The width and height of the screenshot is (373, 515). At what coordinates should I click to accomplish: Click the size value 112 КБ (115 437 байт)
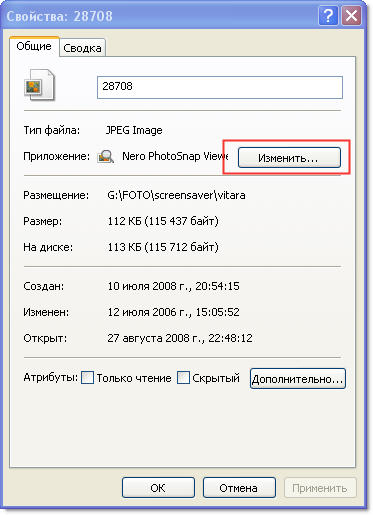[163, 221]
